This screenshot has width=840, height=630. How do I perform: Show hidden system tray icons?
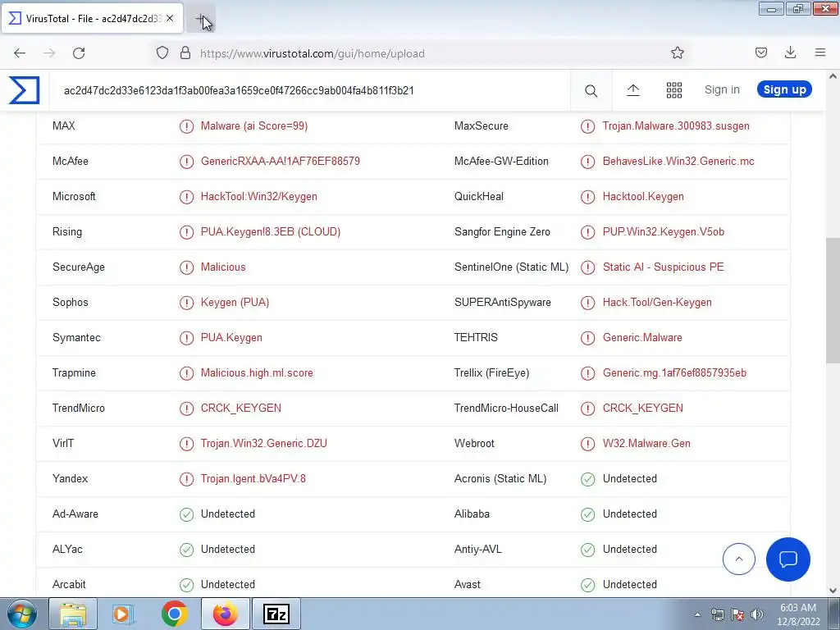click(x=697, y=614)
